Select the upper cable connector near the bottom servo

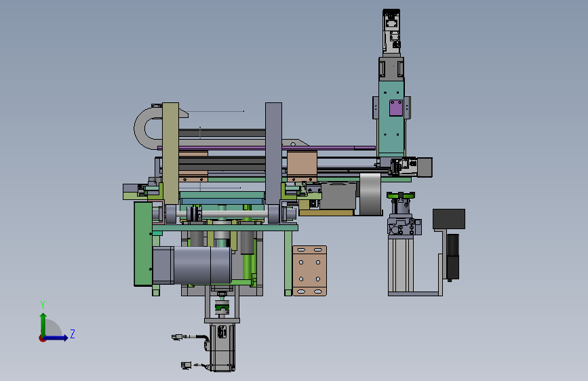coord(177,337)
